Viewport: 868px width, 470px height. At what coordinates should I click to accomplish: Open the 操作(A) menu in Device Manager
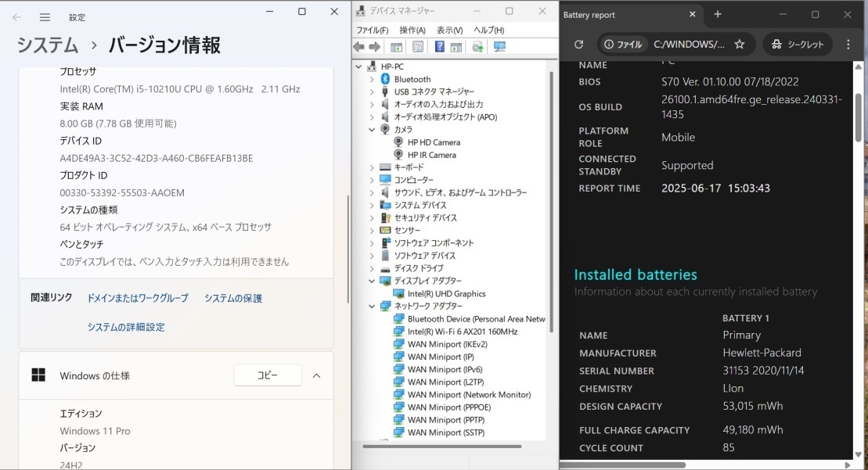(412, 30)
